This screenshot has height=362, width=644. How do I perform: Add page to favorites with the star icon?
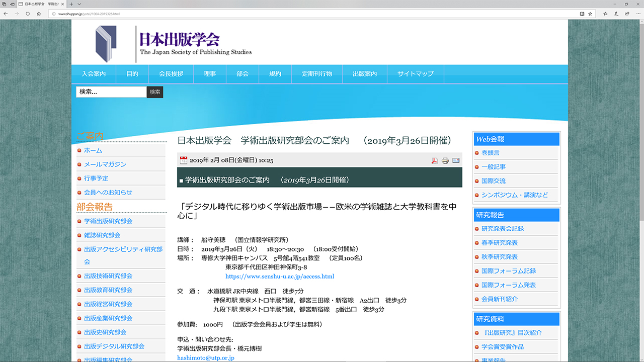click(590, 14)
